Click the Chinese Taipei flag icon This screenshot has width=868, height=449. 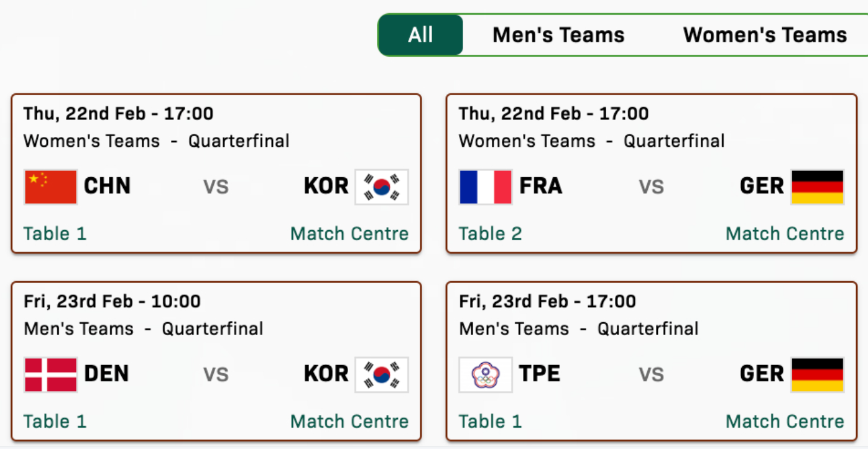(486, 374)
